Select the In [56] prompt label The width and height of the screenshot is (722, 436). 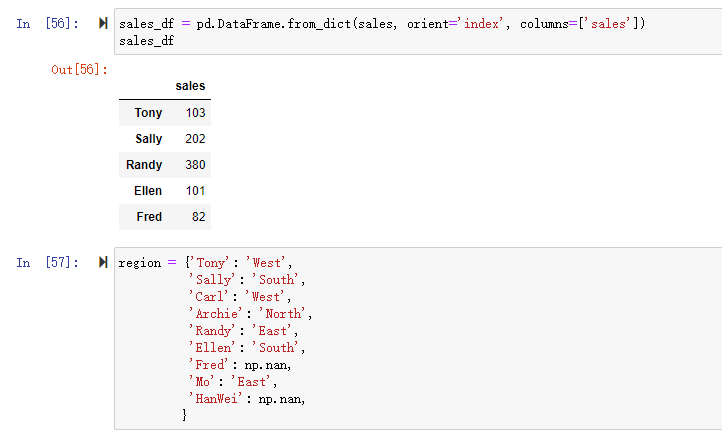(48, 23)
